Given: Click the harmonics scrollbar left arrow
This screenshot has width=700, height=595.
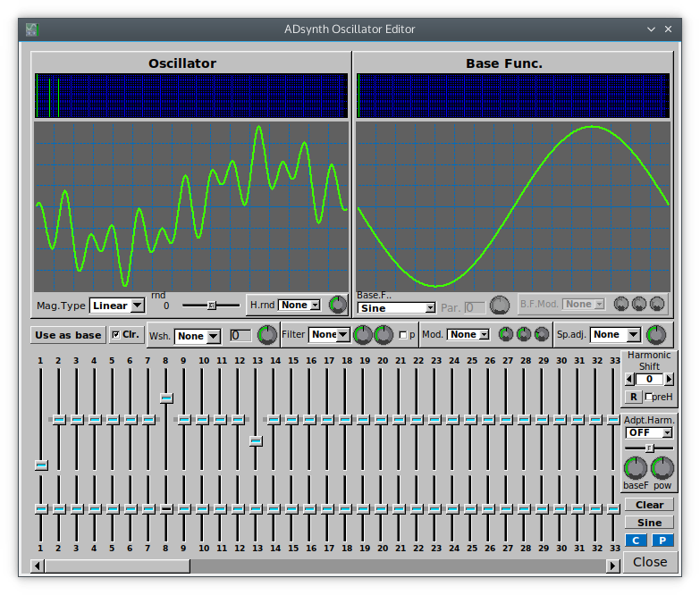Looking at the screenshot, I should pyautogui.click(x=38, y=566).
